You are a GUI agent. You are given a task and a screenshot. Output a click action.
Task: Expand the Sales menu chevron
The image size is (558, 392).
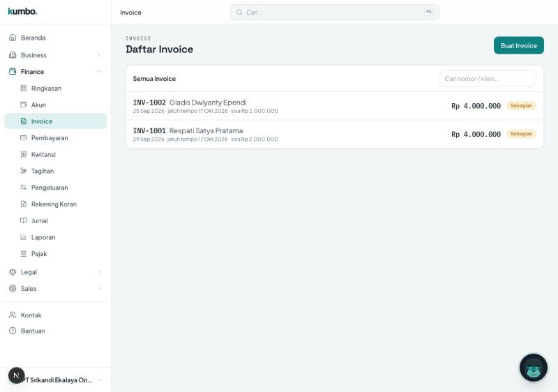99,289
